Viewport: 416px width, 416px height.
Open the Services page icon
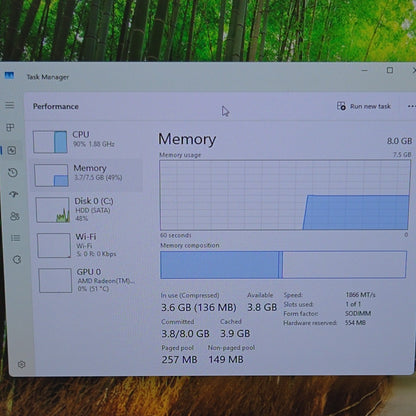tap(17, 259)
